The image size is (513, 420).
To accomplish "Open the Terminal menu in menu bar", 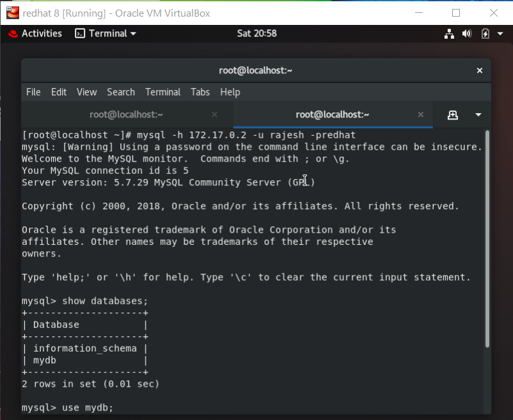I will [x=163, y=92].
